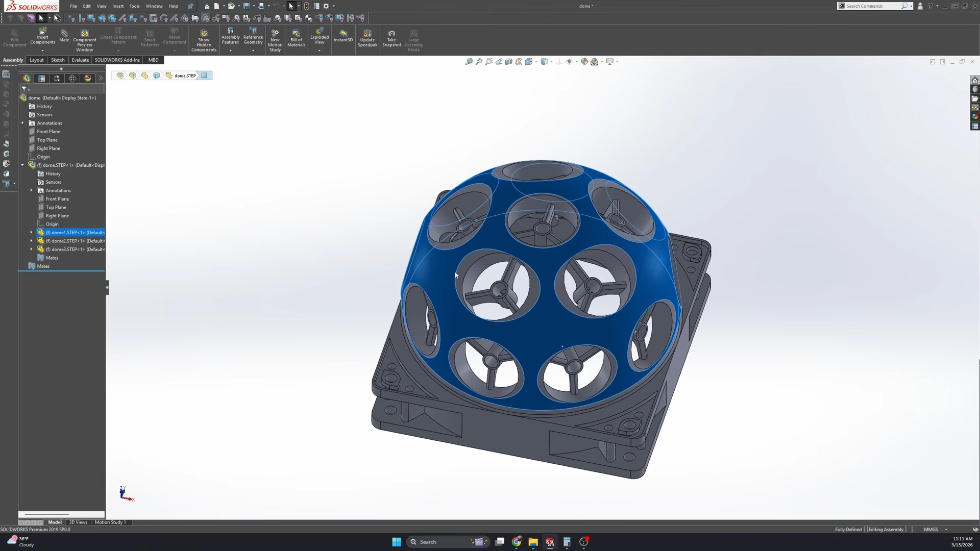Open the Tools menu

coord(134,6)
